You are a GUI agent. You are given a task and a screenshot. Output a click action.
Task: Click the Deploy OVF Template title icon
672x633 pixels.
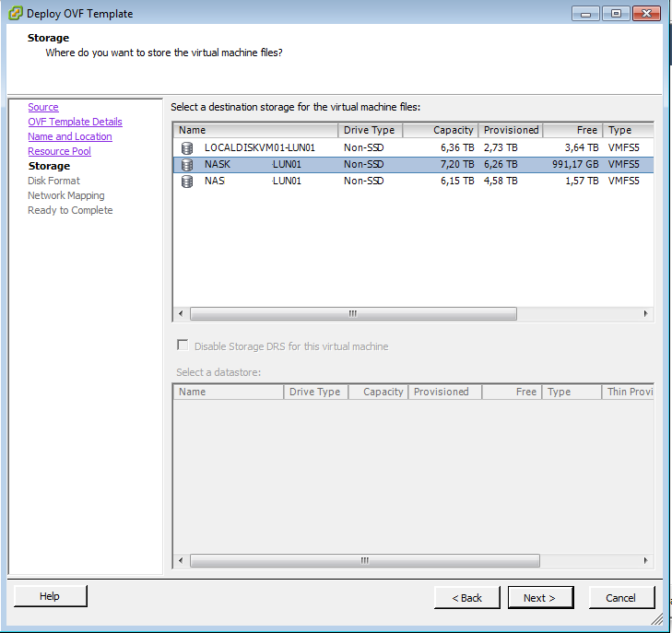15,13
